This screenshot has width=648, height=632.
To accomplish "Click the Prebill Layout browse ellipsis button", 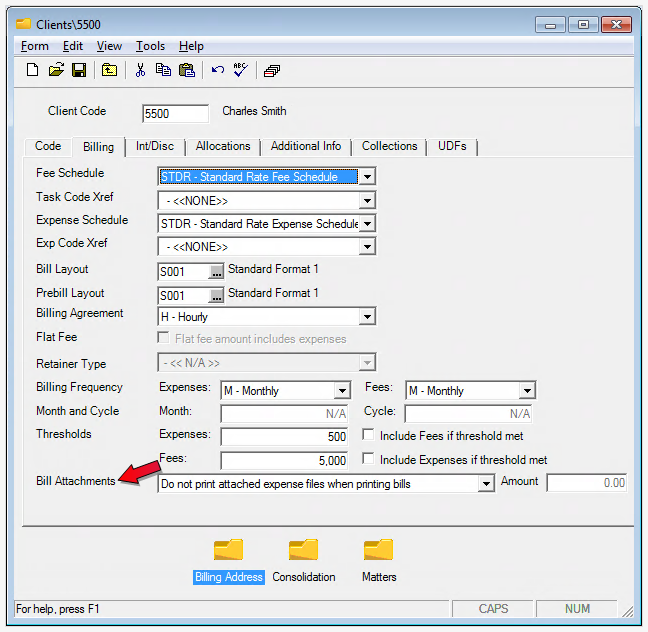I will 216,295.
